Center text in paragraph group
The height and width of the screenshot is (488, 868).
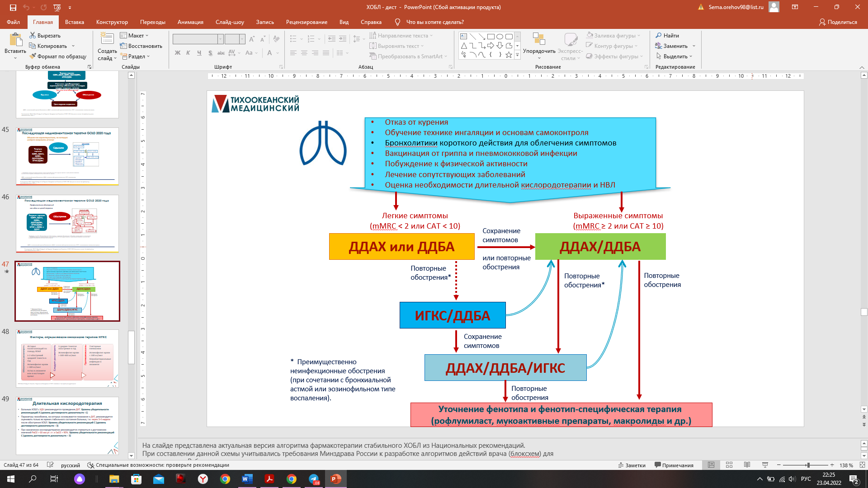(304, 53)
